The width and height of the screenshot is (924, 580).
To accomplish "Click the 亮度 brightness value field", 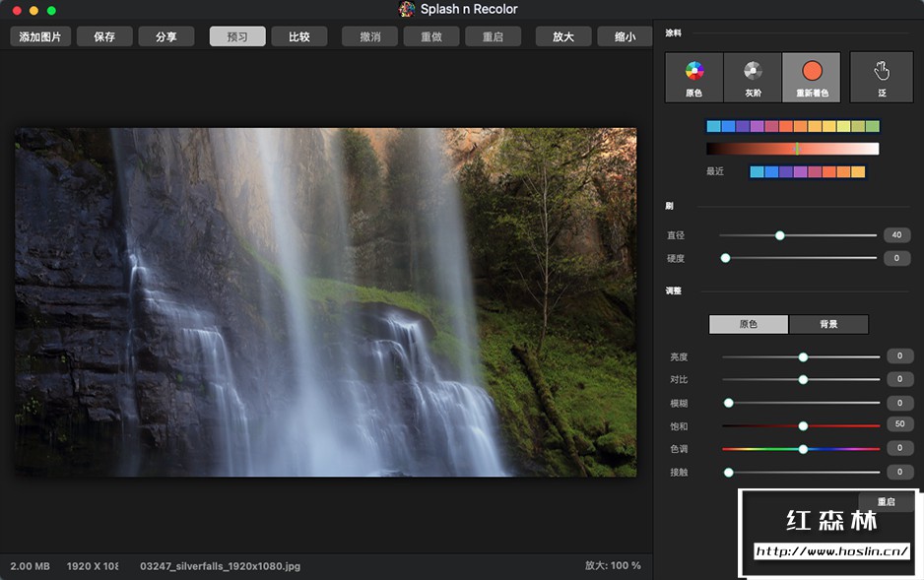I will point(899,355).
